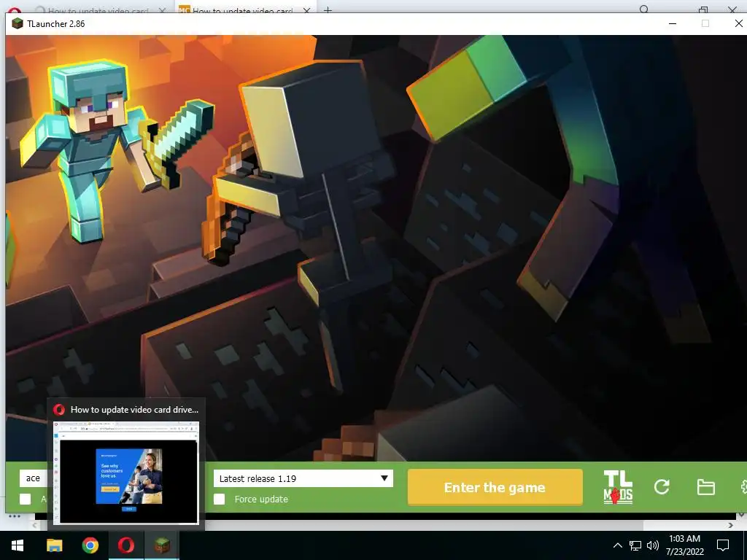The image size is (747, 560).
Task: Click the Opera horizontal scrollbar left arrow
Action: point(35,525)
